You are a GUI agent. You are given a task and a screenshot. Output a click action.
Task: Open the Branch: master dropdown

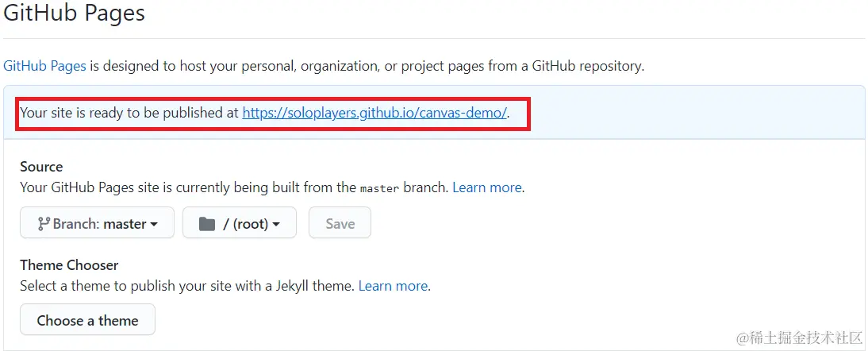point(98,223)
